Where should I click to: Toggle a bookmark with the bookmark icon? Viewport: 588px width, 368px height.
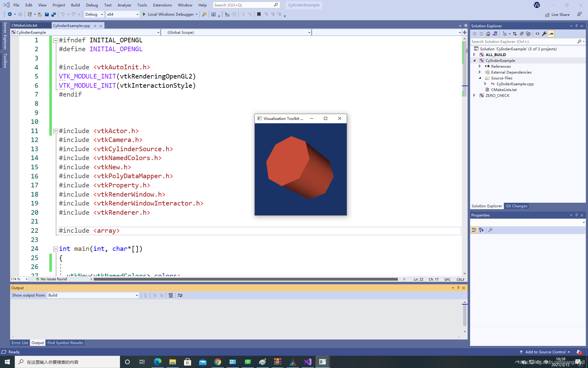(259, 14)
